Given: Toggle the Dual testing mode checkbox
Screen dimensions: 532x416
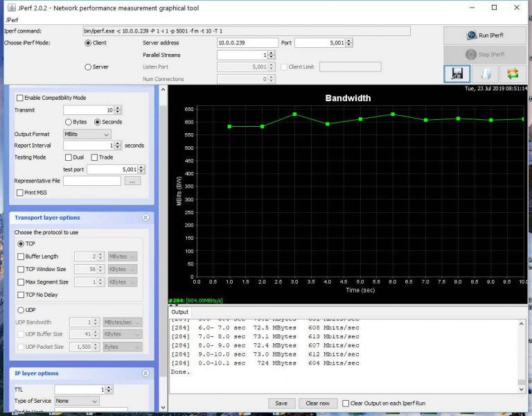Looking at the screenshot, I should [69, 157].
